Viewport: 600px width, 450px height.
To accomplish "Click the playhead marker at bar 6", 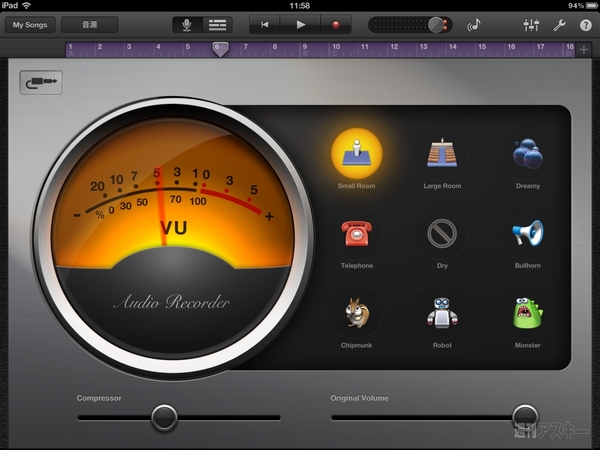I will coord(220,49).
